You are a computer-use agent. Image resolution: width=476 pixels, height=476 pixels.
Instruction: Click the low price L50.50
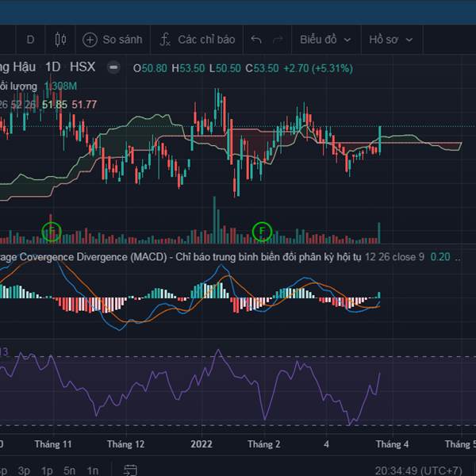[x=225, y=68]
